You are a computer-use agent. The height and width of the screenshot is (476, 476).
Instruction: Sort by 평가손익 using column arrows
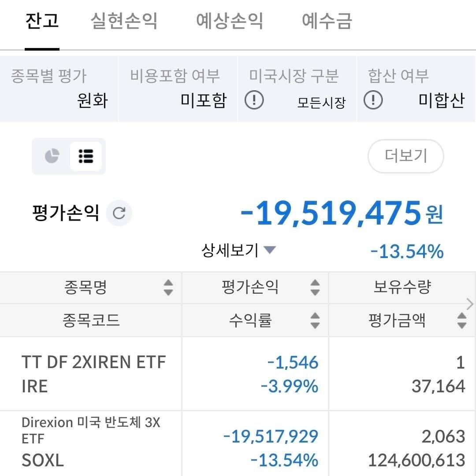(x=314, y=288)
